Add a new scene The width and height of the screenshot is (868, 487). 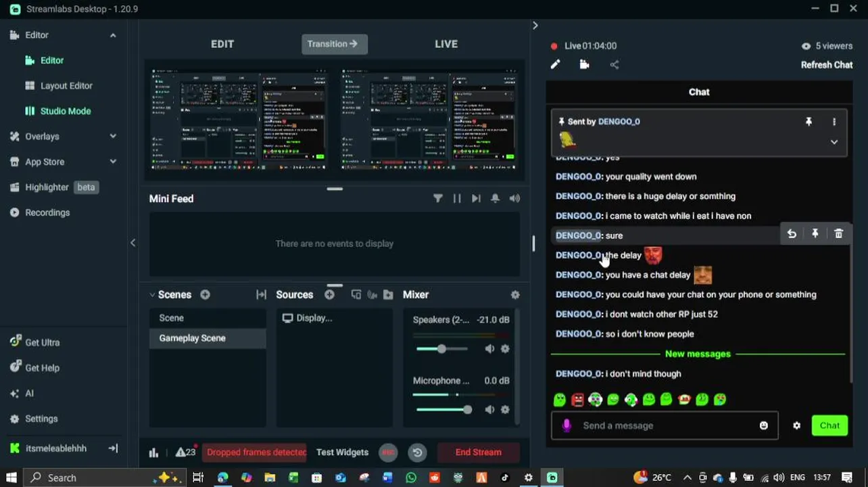pyautogui.click(x=205, y=294)
